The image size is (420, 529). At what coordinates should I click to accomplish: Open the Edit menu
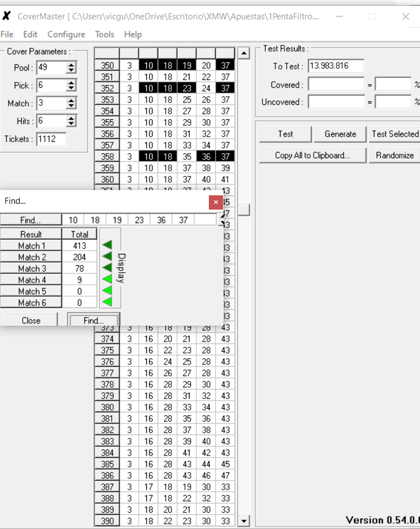point(30,34)
